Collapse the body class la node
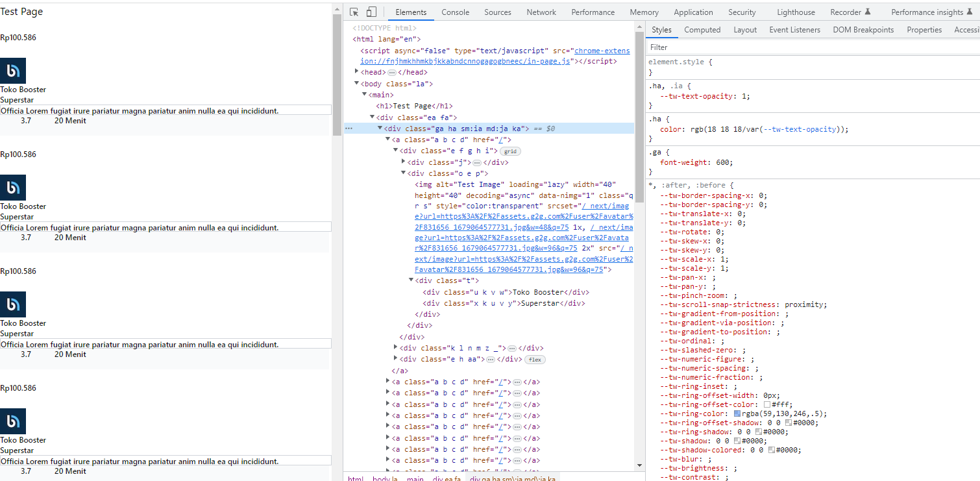Screen dimensions: 980x481 coord(356,84)
